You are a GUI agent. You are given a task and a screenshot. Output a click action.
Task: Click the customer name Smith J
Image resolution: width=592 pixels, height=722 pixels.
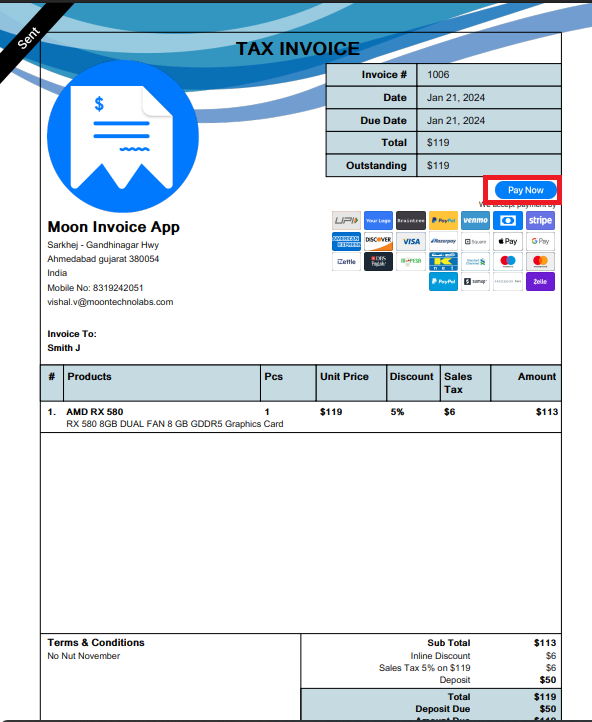pyautogui.click(x=64, y=348)
